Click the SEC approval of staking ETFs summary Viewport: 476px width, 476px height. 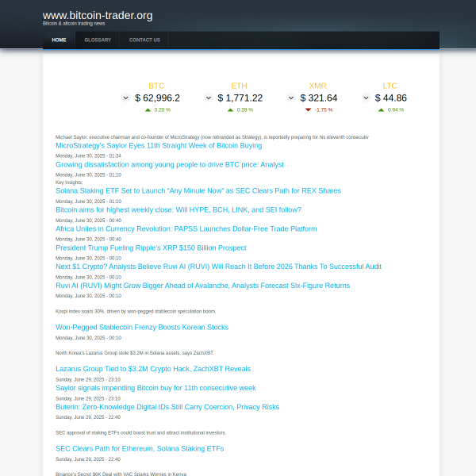[x=141, y=433]
